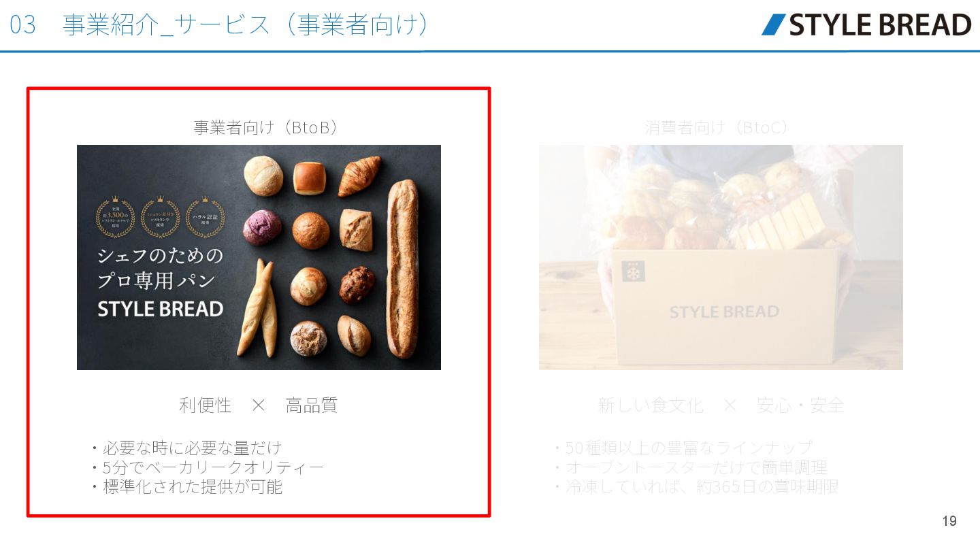Click the snowflake icon on the box
This screenshot has width=980, height=551.
633,271
